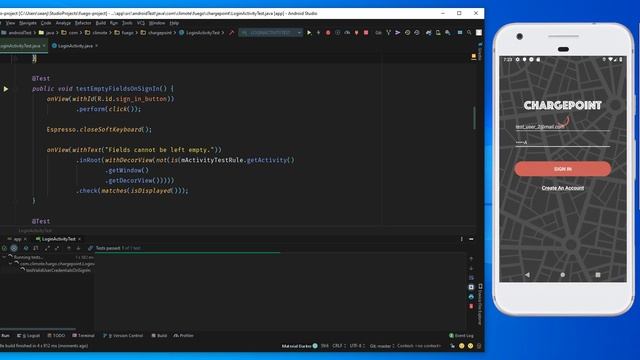This screenshot has width=640, height=360.
Task: Click the red Stop button in toolbar
Action: [366, 33]
